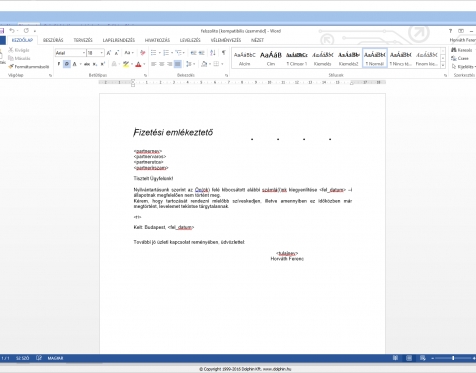The width and height of the screenshot is (476, 373).
Task: Click the red font color swatch
Action: [138, 64]
